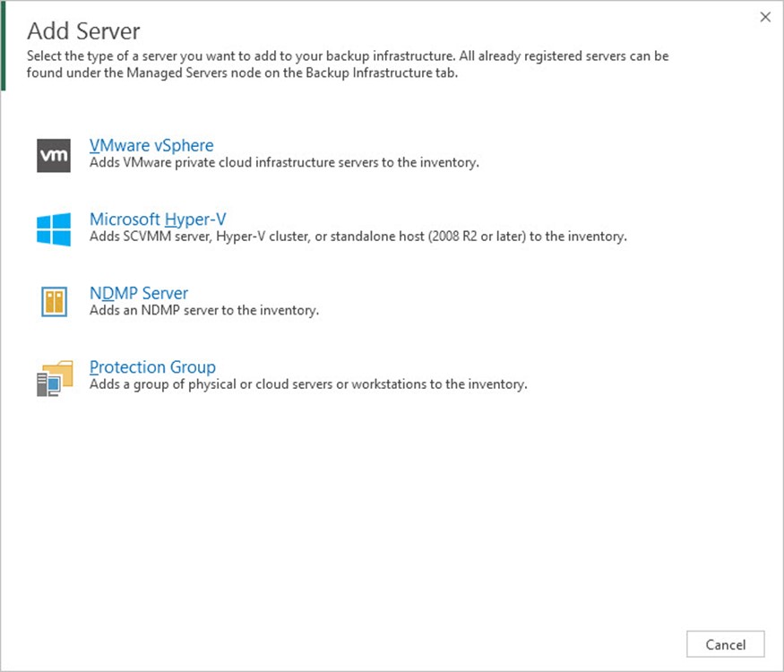Viewport: 784px width, 672px height.
Task: Click the physical or cloud servers description
Action: pos(308,384)
